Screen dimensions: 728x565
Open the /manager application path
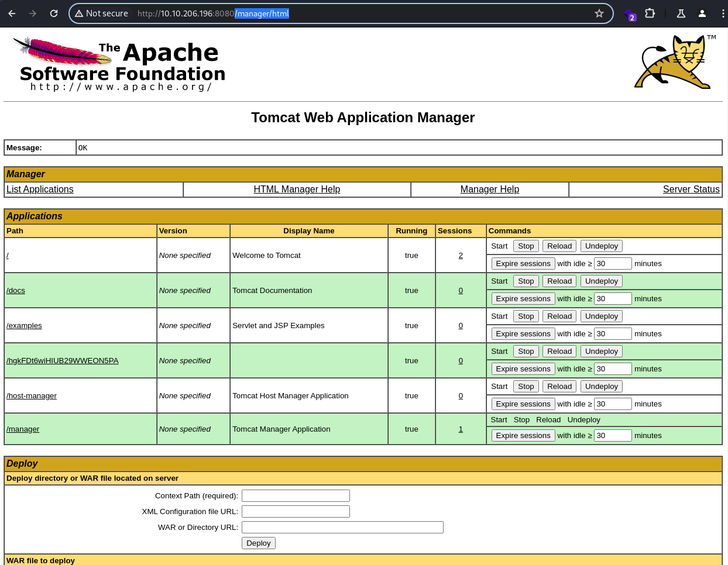click(23, 429)
